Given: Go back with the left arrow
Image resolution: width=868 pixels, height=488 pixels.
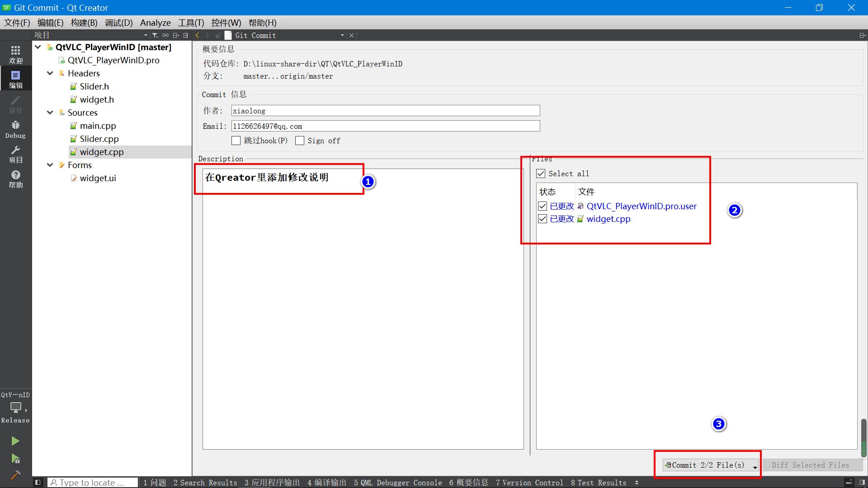Looking at the screenshot, I should pyautogui.click(x=198, y=35).
